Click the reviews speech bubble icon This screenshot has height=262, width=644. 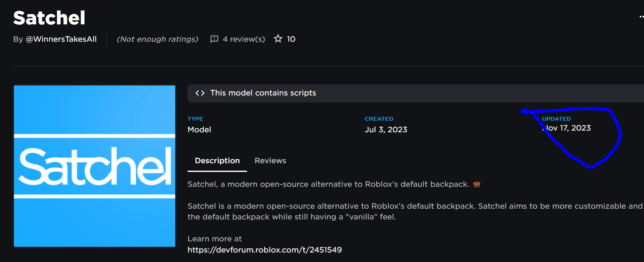click(x=214, y=39)
